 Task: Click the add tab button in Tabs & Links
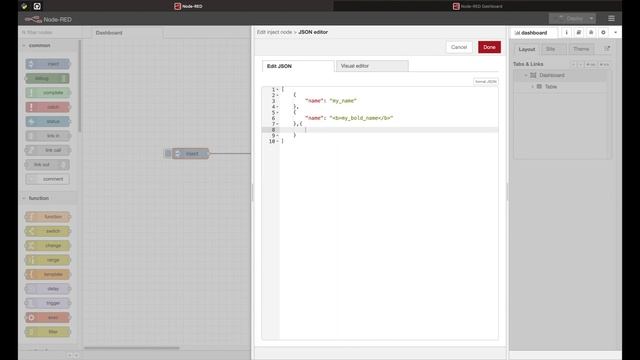tap(591, 64)
